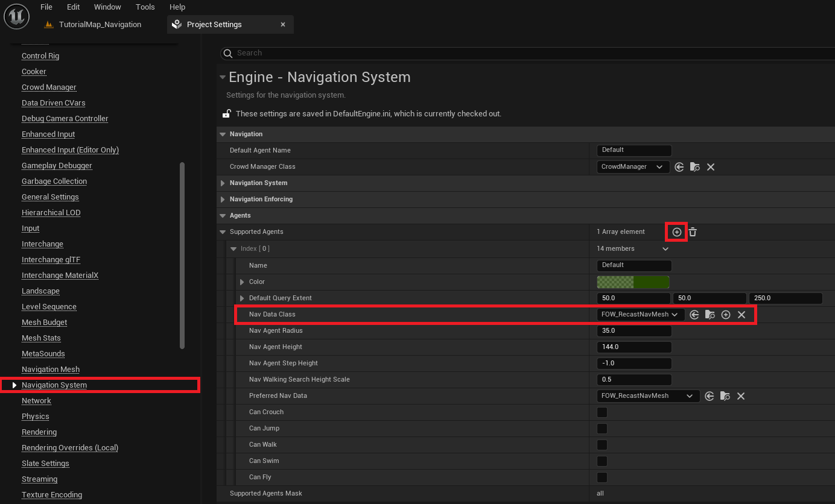Click the 250.0 Default Query Extent field
The image size is (835, 504).
tap(786, 298)
